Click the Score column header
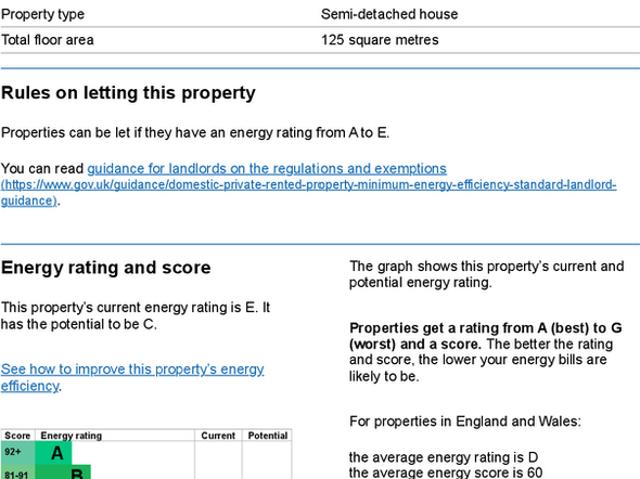Image resolution: width=640 pixels, height=479 pixels. 17,436
